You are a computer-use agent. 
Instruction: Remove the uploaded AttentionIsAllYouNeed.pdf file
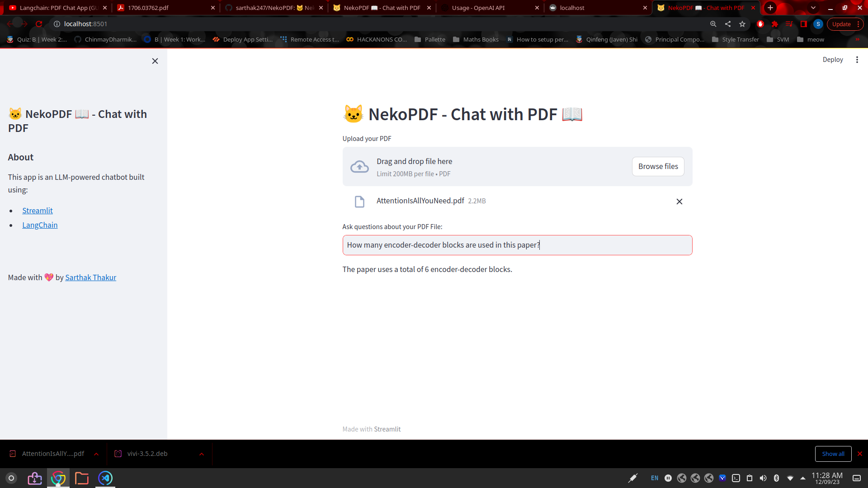(679, 202)
